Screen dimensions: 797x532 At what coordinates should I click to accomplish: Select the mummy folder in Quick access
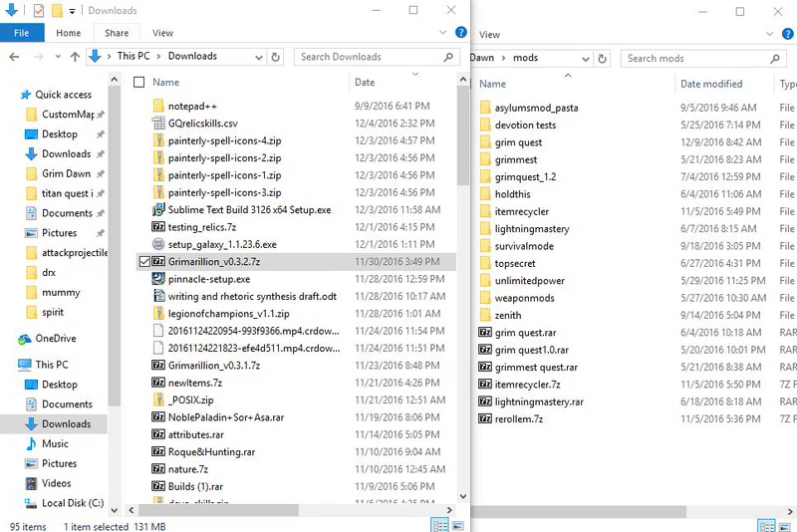[53, 293]
